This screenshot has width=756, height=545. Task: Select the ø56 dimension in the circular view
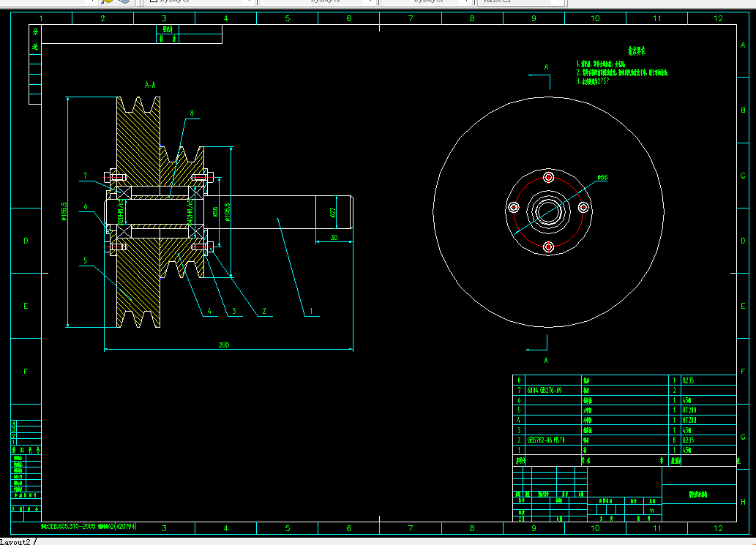tap(602, 178)
